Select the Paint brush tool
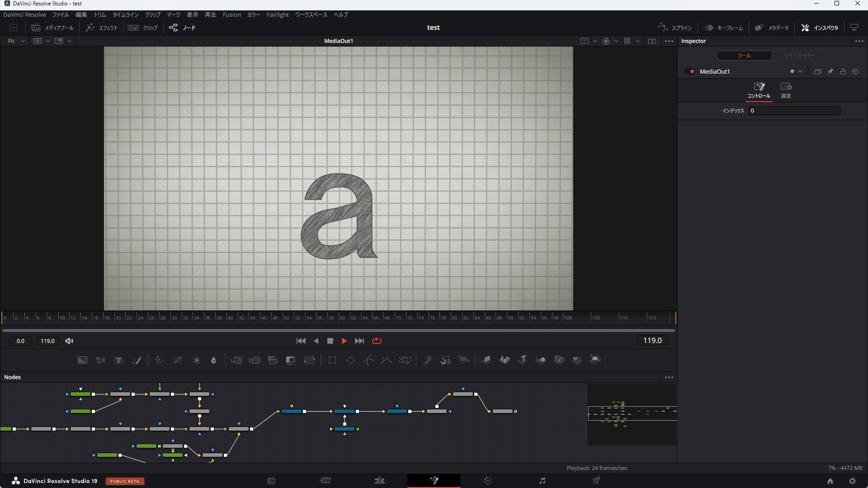 pyautogui.click(x=137, y=360)
